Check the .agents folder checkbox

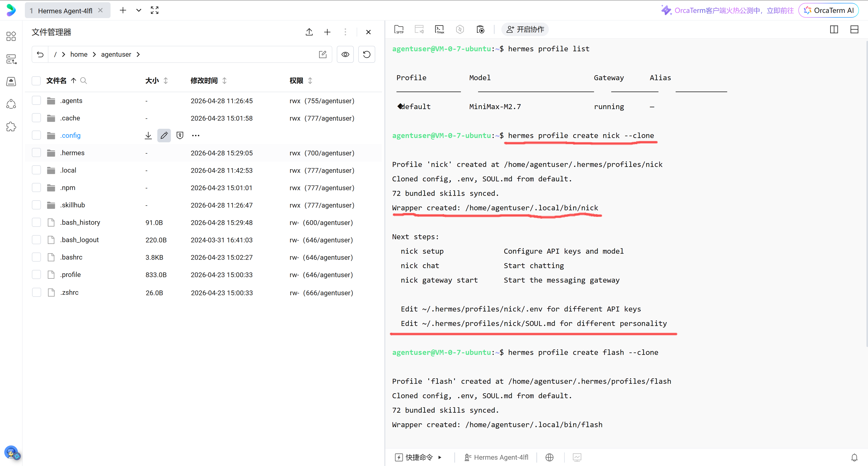tap(36, 101)
